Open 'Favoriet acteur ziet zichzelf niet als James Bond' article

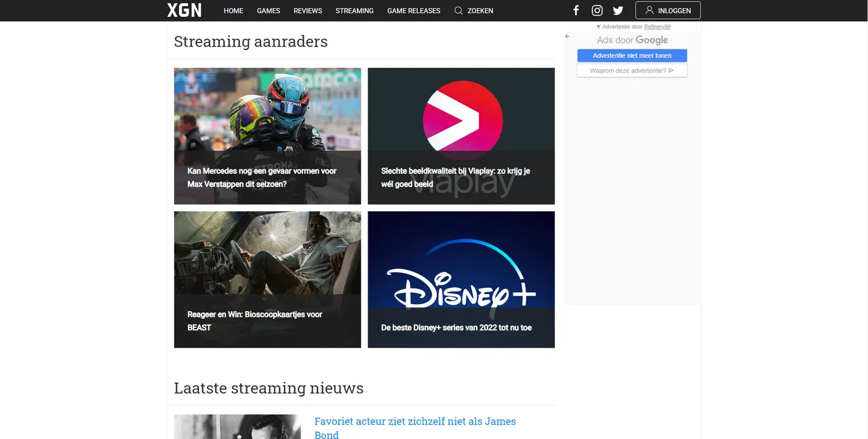415,427
